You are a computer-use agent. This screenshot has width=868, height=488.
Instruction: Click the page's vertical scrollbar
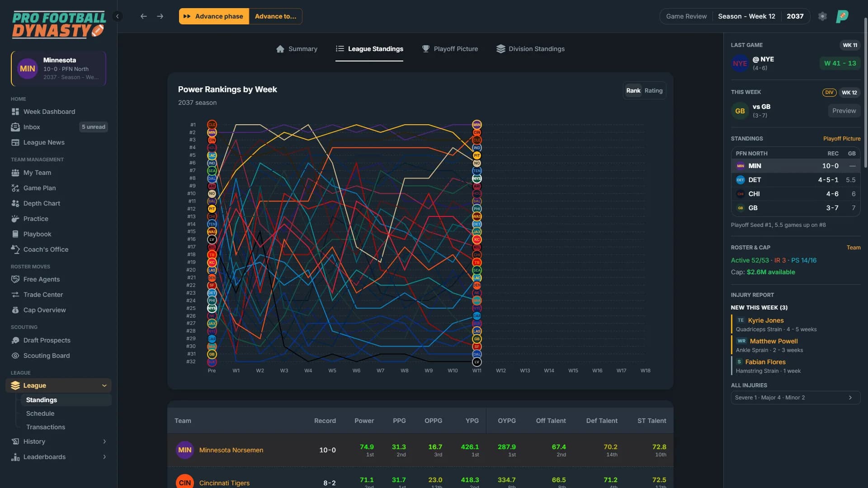865,93
